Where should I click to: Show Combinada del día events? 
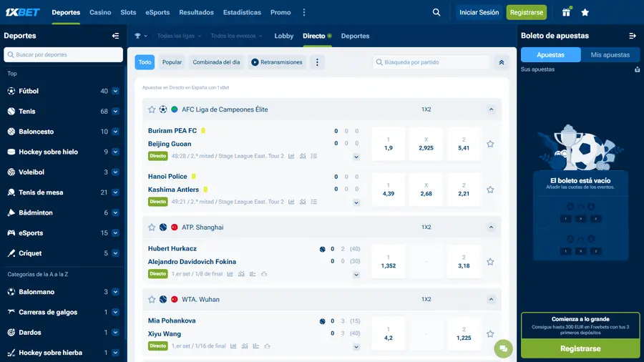[x=216, y=62]
